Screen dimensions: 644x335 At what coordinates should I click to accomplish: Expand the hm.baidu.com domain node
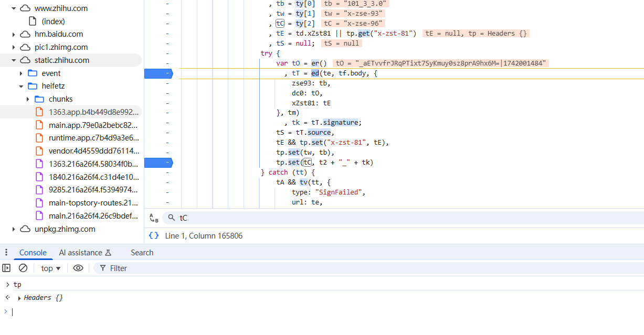(x=14, y=34)
